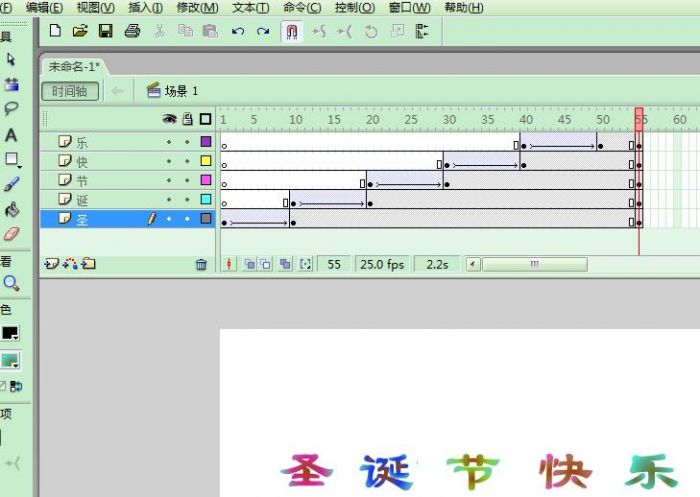Open a file with the folder icon
Viewport: 700px width, 497px height.
[x=80, y=31]
